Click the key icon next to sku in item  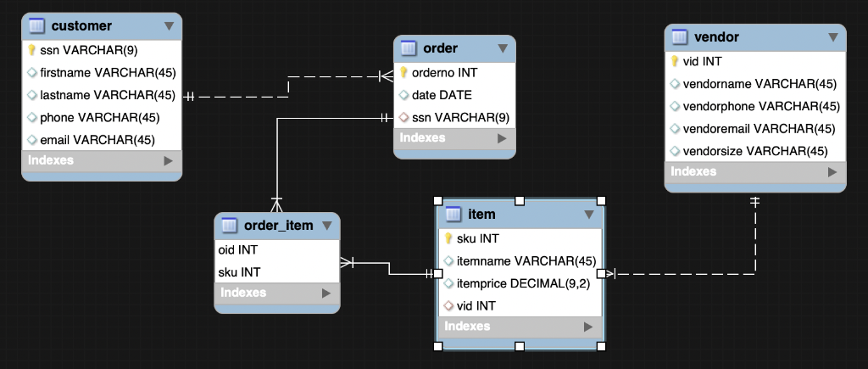(x=448, y=238)
